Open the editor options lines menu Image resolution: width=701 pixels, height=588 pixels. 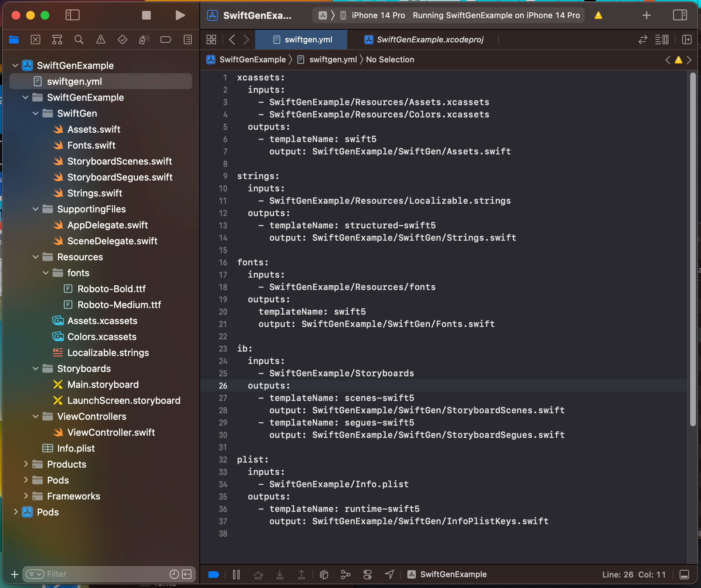pos(662,40)
